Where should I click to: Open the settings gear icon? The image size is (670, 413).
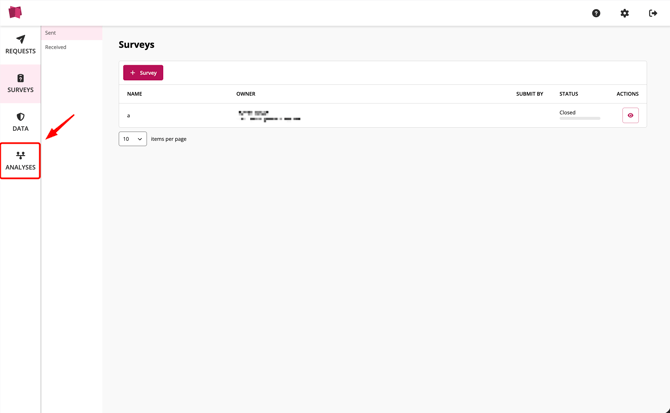click(625, 13)
